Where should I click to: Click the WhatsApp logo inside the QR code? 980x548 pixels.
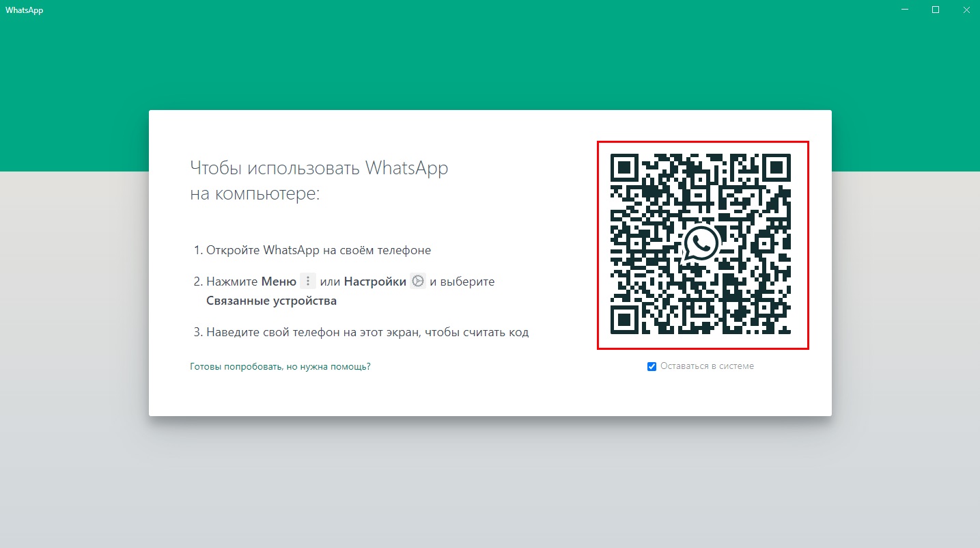point(701,244)
